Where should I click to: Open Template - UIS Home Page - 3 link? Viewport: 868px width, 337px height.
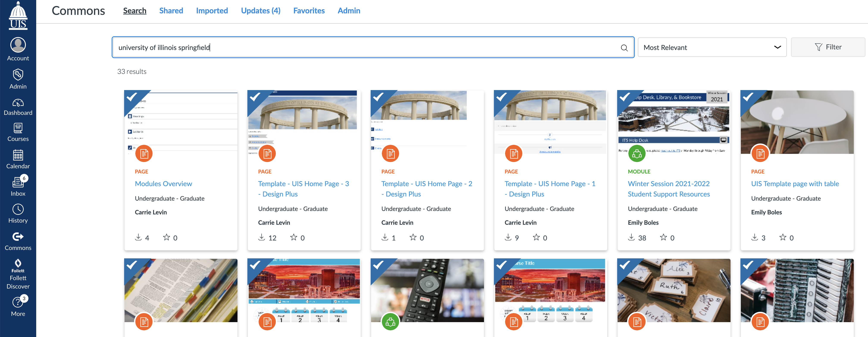pos(303,189)
